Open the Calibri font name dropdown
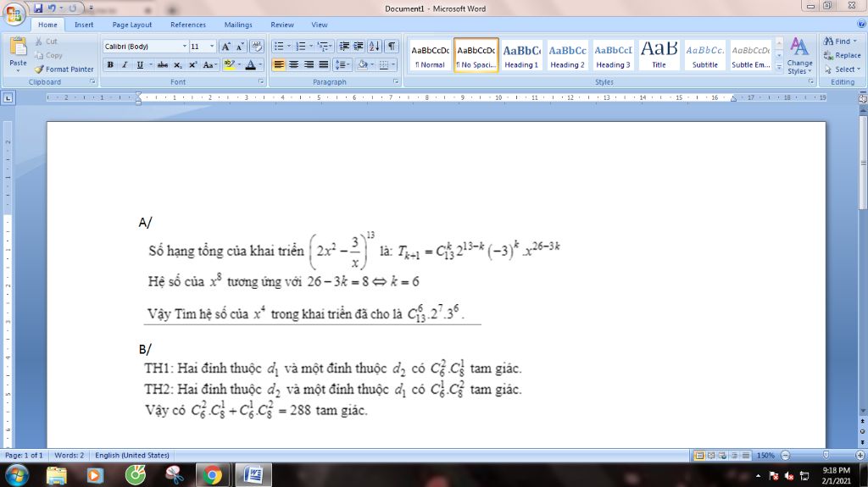868x487 pixels. click(x=184, y=47)
